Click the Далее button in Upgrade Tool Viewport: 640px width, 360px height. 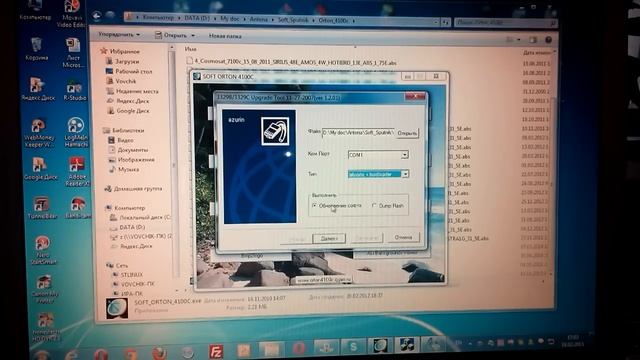pos(329,238)
